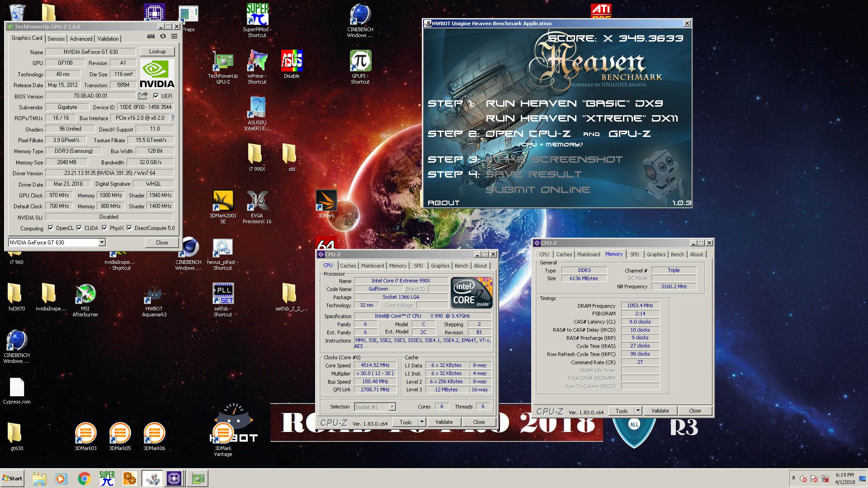This screenshot has height=488, width=868.
Task: Open GPU-Z hamburger menu icon
Action: point(174,37)
